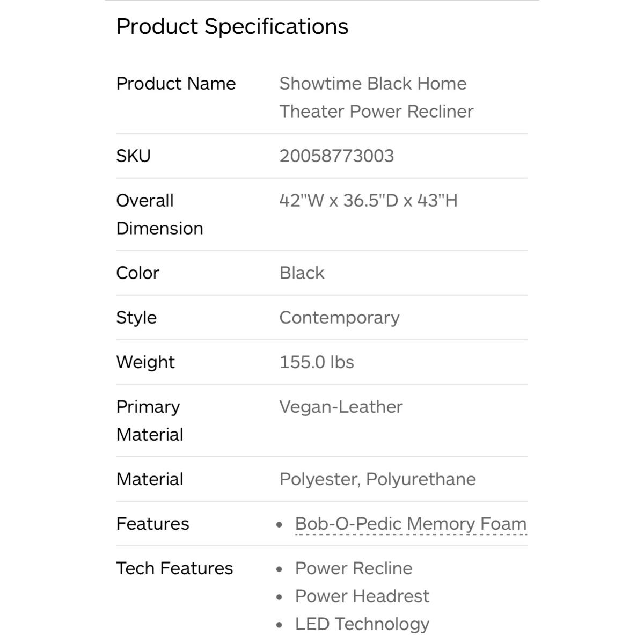Viewport: 644px width, 644px height.
Task: Click the Product Name row label
Action: (x=175, y=84)
